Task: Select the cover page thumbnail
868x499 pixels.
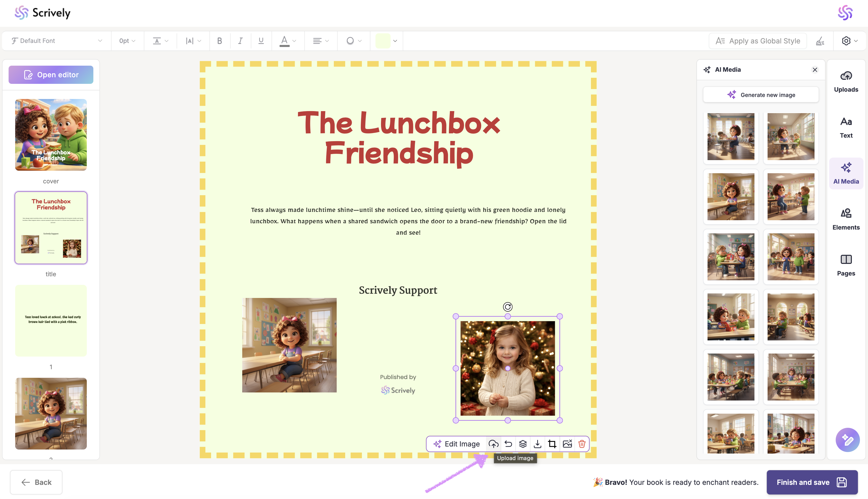Action: [x=51, y=135]
